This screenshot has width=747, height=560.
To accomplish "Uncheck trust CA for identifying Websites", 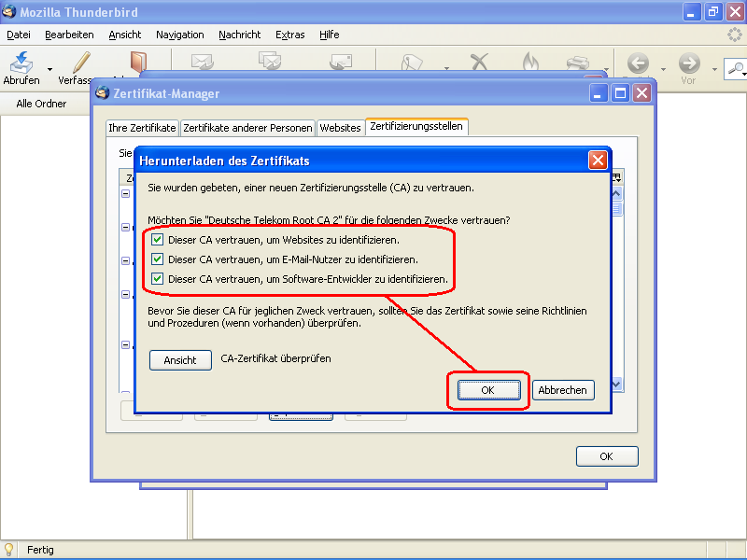I will pyautogui.click(x=157, y=240).
